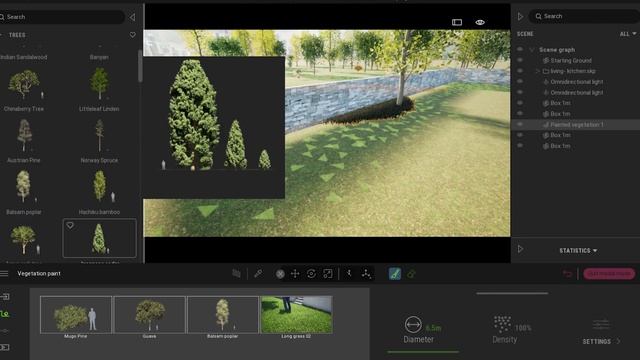Click the circular X cancel tool icon

point(280,274)
